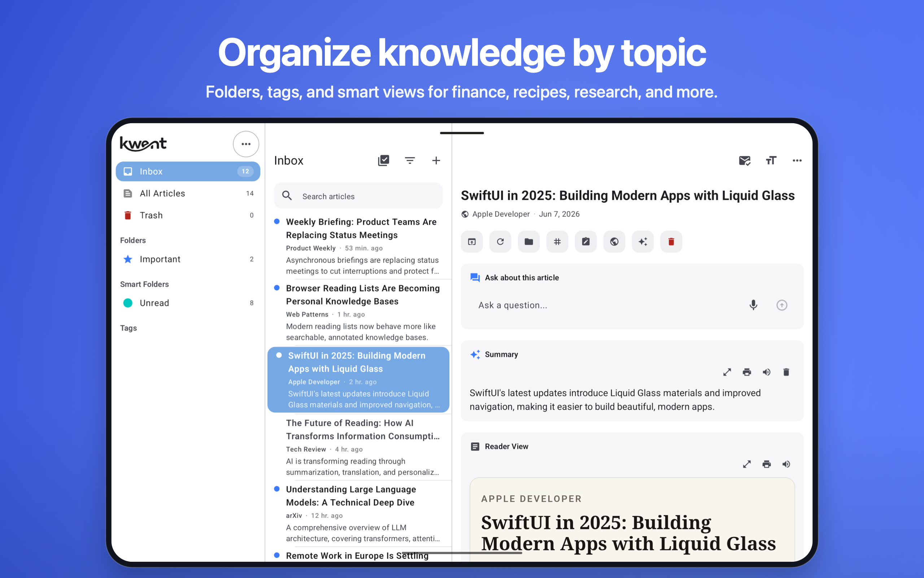Open the Browser Reading Lists article
Image resolution: width=924 pixels, height=578 pixels.
pyautogui.click(x=359, y=312)
